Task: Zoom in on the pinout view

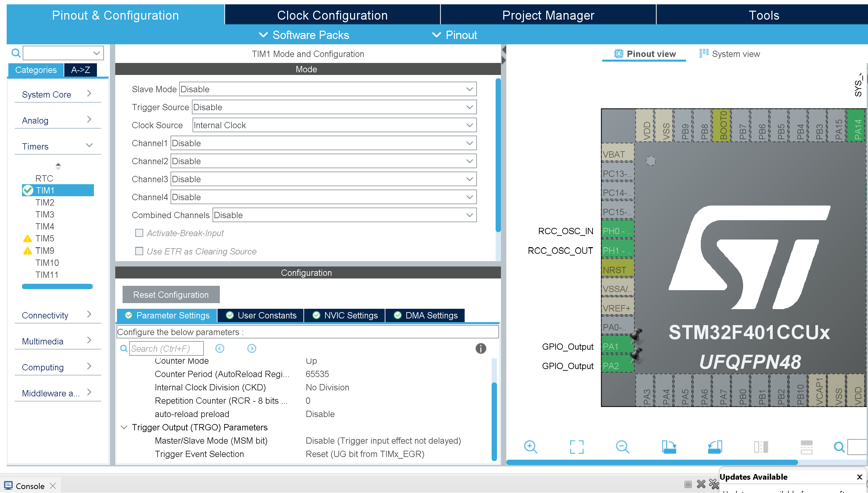Action: (531, 447)
